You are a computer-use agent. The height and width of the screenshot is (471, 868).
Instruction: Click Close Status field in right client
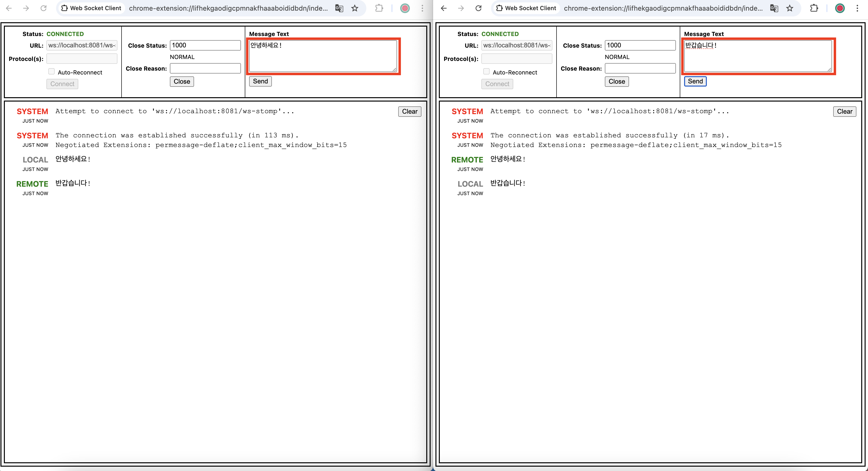click(640, 45)
